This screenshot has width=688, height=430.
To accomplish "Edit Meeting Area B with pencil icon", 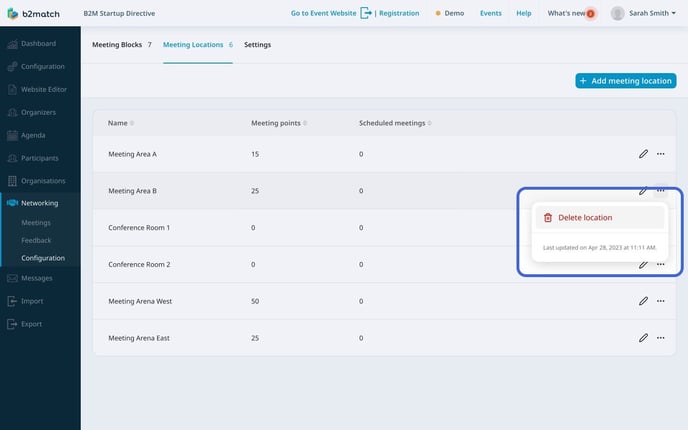I will click(x=643, y=190).
